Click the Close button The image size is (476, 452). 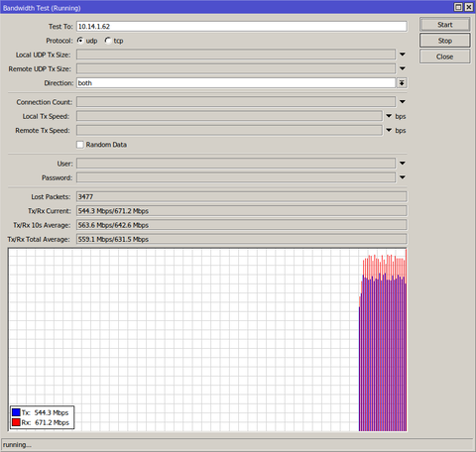coord(445,56)
